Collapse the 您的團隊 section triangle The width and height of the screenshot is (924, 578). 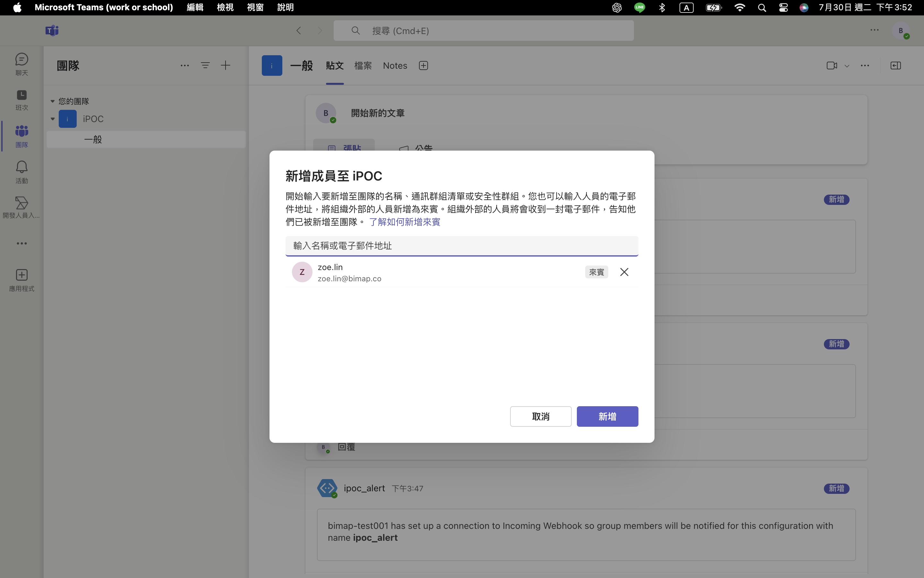pyautogui.click(x=53, y=101)
